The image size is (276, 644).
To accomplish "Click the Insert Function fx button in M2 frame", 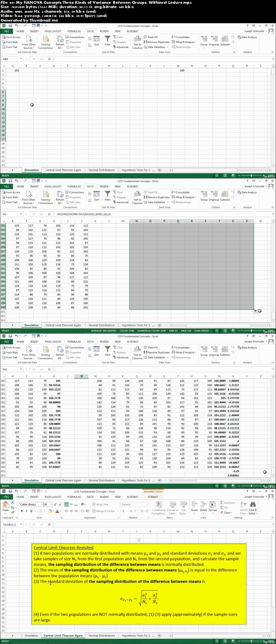I will tap(49, 370).
